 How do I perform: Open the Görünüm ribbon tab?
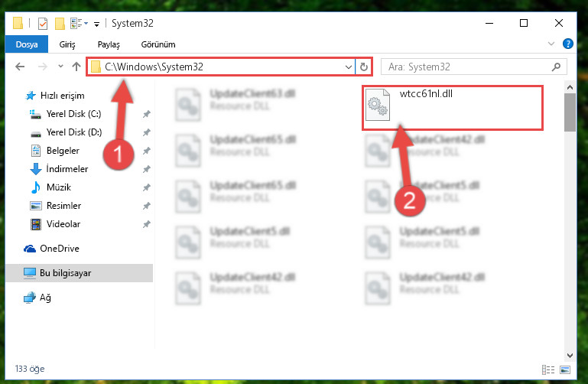(158, 44)
